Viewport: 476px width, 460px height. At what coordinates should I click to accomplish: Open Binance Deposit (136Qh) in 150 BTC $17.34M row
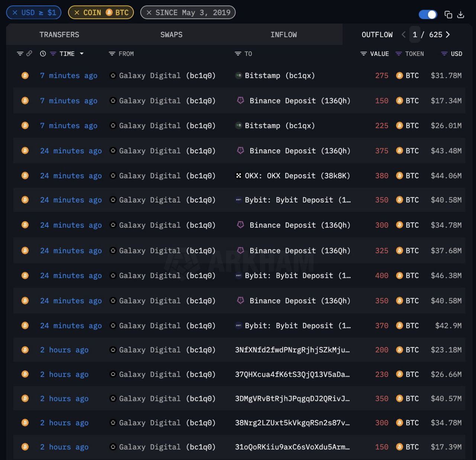[300, 101]
